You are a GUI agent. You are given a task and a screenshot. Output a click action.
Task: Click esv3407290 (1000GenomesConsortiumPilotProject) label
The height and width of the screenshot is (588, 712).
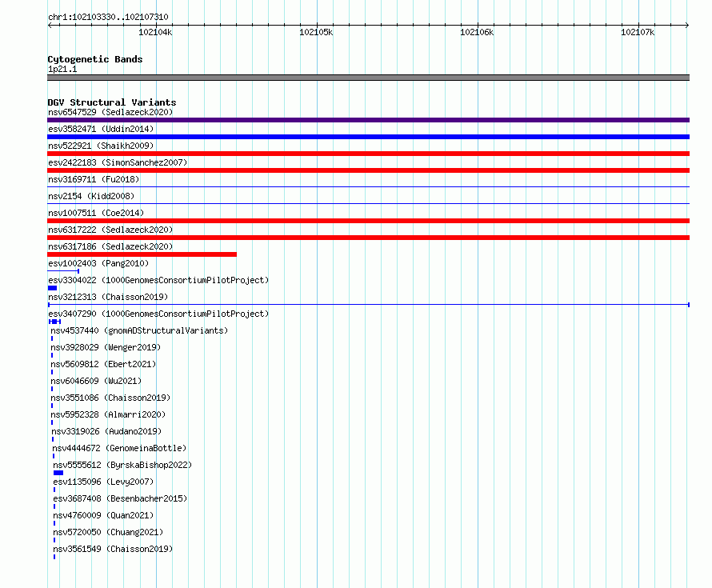(158, 314)
